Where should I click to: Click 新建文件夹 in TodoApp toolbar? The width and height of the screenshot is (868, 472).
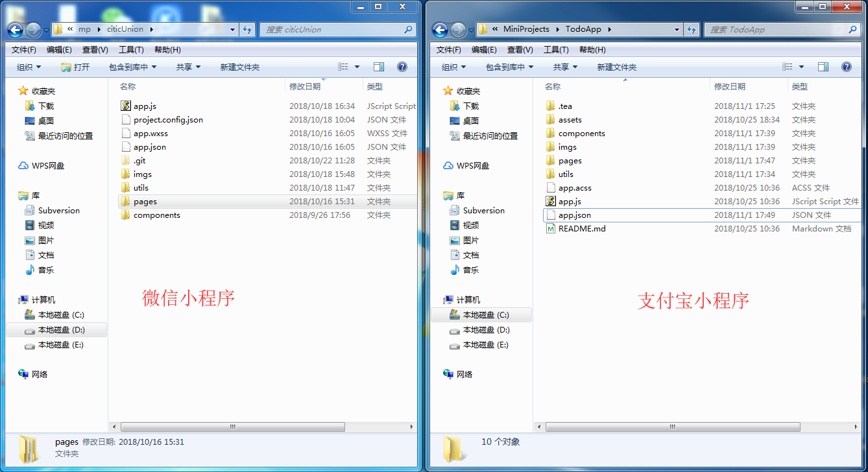[x=616, y=67]
